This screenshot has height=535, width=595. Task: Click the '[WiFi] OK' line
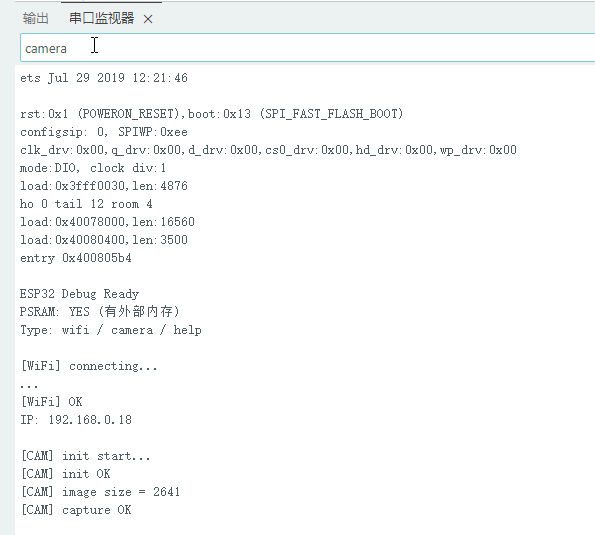pyautogui.click(x=52, y=402)
